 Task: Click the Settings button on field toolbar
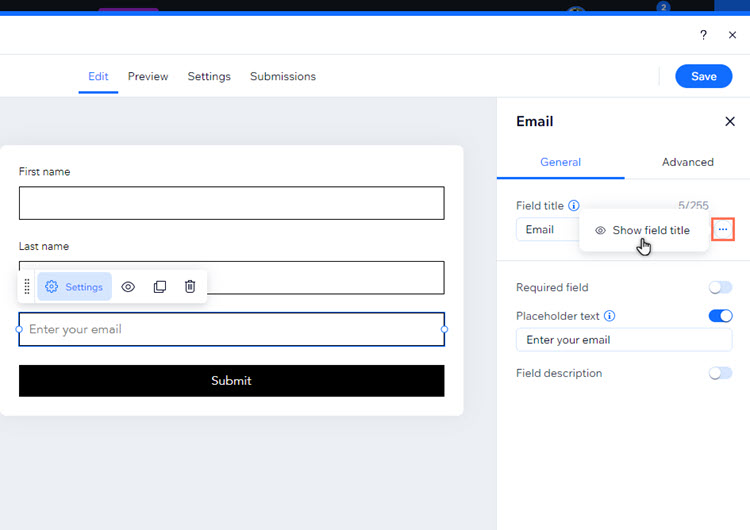click(75, 287)
